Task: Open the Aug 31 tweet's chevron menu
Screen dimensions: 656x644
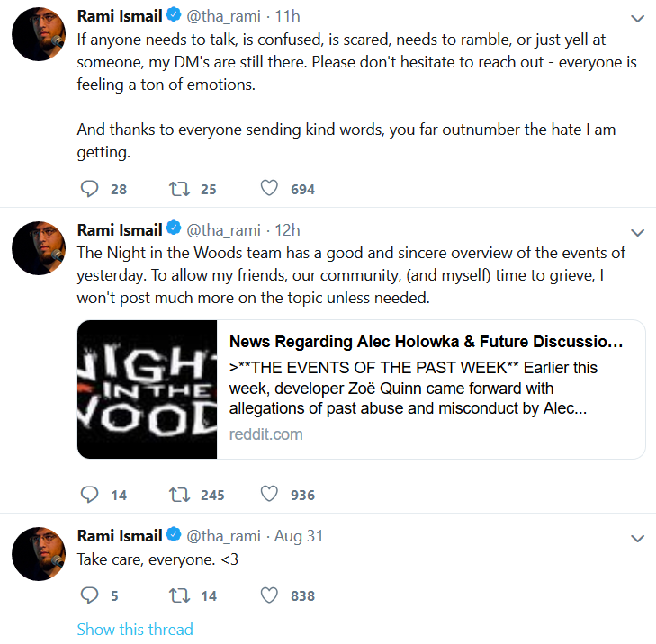Action: [x=637, y=538]
